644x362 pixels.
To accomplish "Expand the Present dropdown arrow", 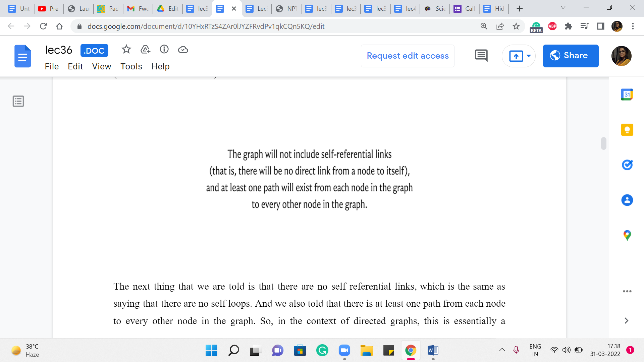I will click(529, 56).
